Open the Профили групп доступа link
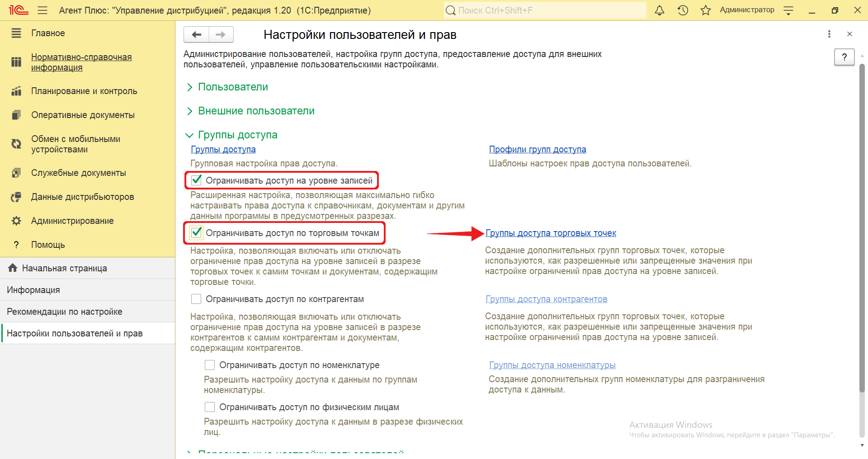The height and width of the screenshot is (459, 868). (x=538, y=149)
